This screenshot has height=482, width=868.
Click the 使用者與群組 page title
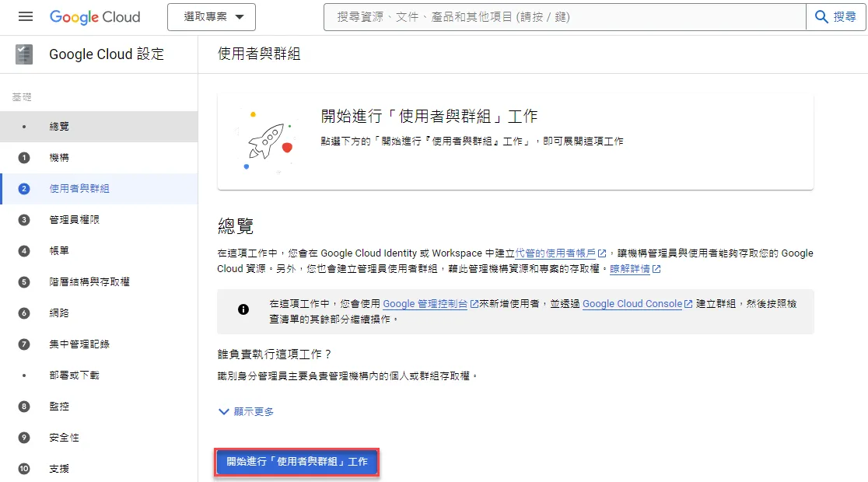259,54
